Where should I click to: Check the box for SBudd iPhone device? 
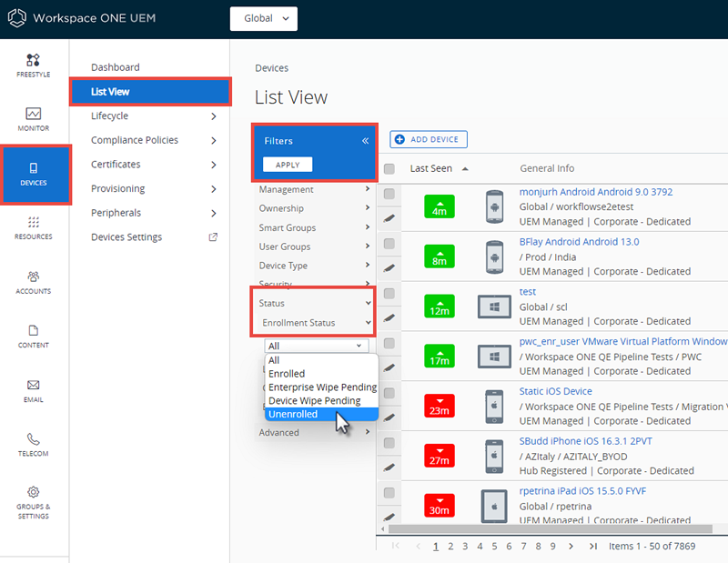[389, 443]
